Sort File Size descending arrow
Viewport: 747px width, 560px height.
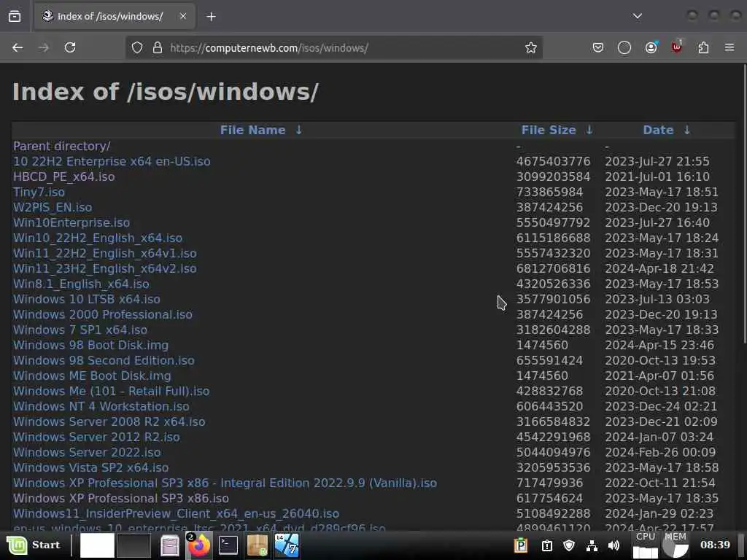[x=589, y=130]
